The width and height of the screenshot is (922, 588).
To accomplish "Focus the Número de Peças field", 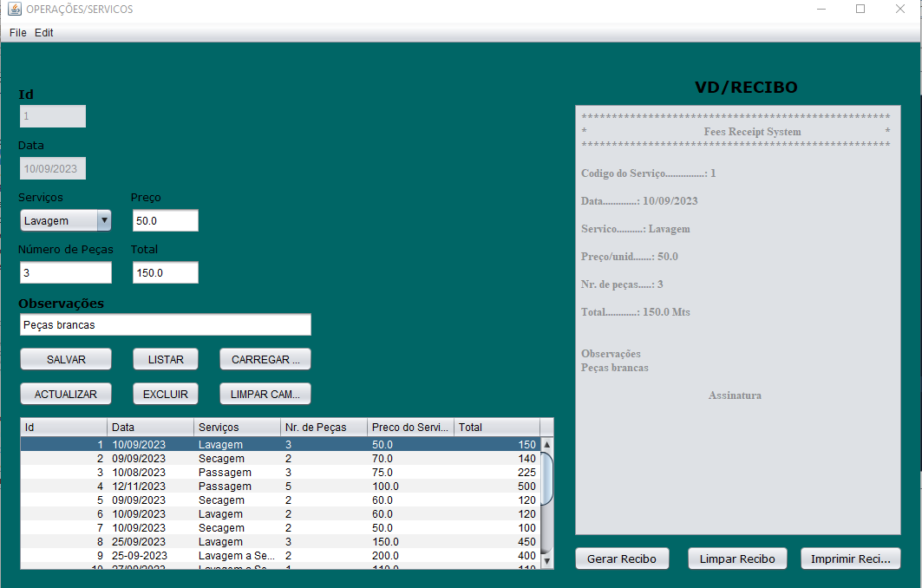I will 66,272.
